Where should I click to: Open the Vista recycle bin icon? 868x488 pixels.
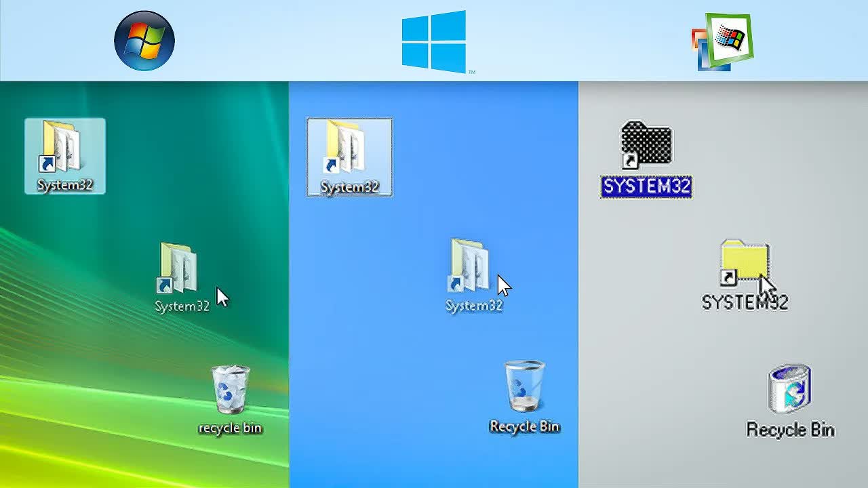[x=231, y=390]
